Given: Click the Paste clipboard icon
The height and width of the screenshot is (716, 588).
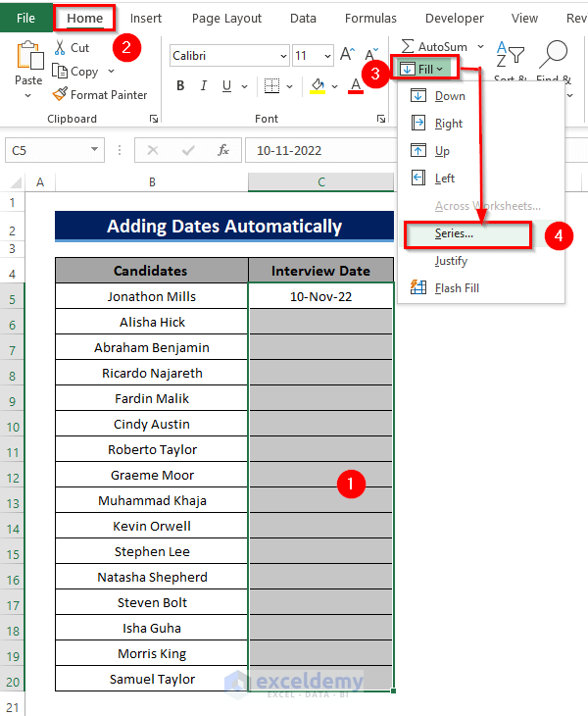Looking at the screenshot, I should [x=29, y=56].
